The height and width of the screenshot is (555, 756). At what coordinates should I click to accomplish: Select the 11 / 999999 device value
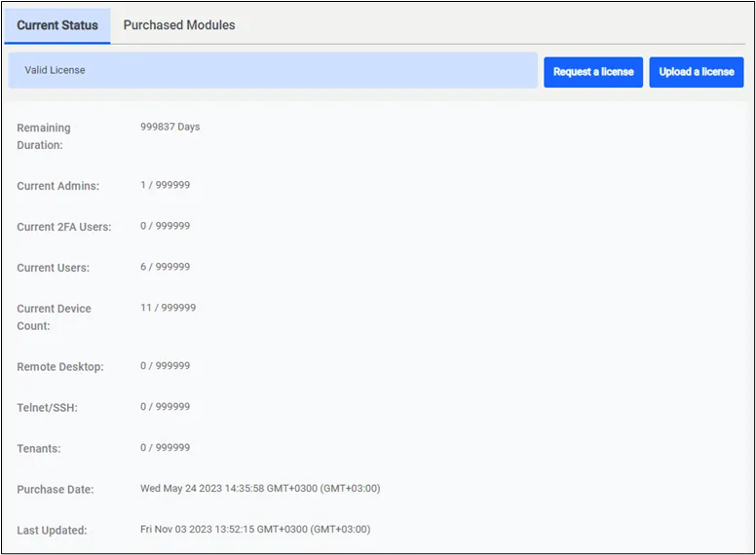169,308
